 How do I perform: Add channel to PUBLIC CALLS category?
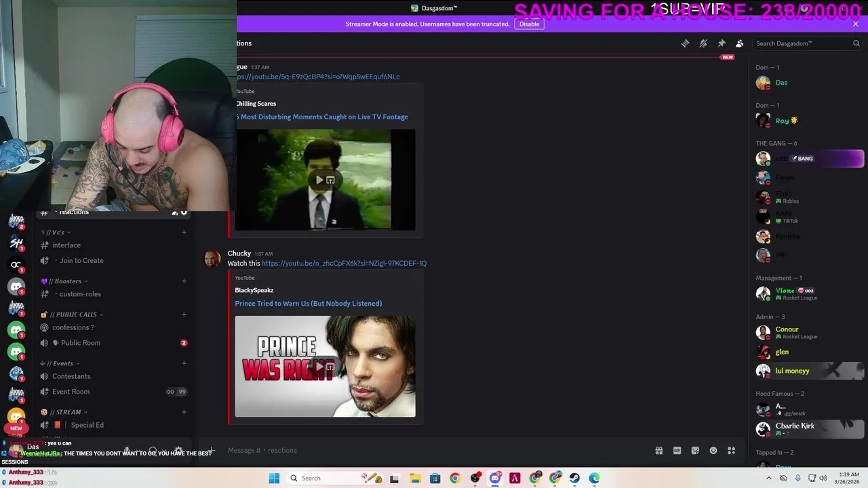pyautogui.click(x=184, y=314)
